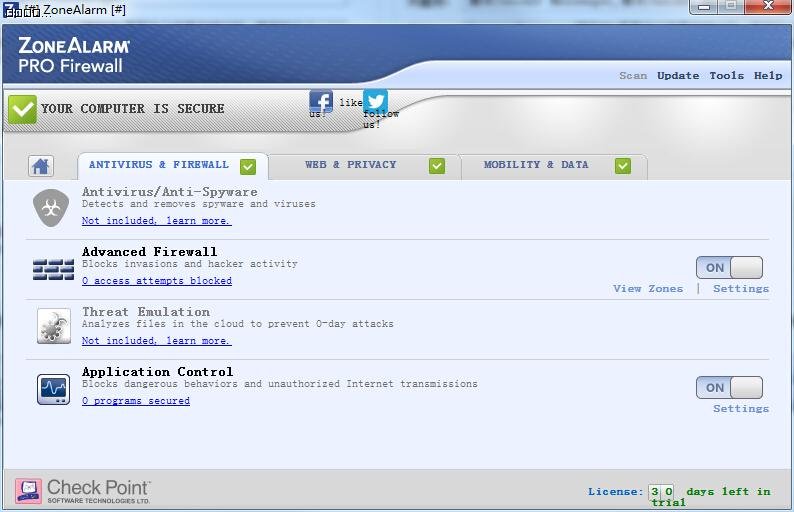The width and height of the screenshot is (794, 512).
Task: Click the Twitter follow us icon
Action: coord(375,101)
